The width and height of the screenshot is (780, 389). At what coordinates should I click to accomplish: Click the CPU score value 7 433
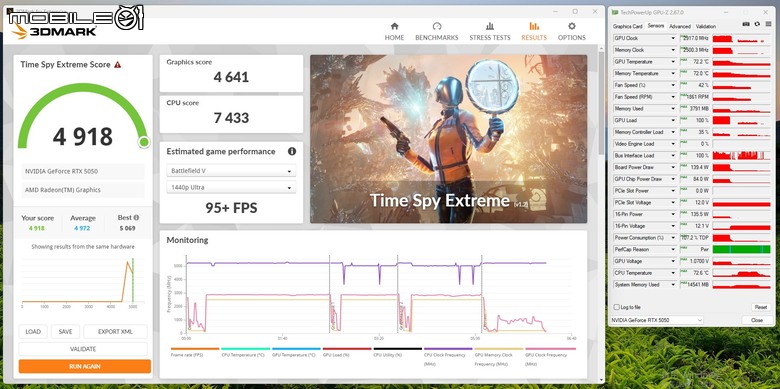(x=231, y=118)
